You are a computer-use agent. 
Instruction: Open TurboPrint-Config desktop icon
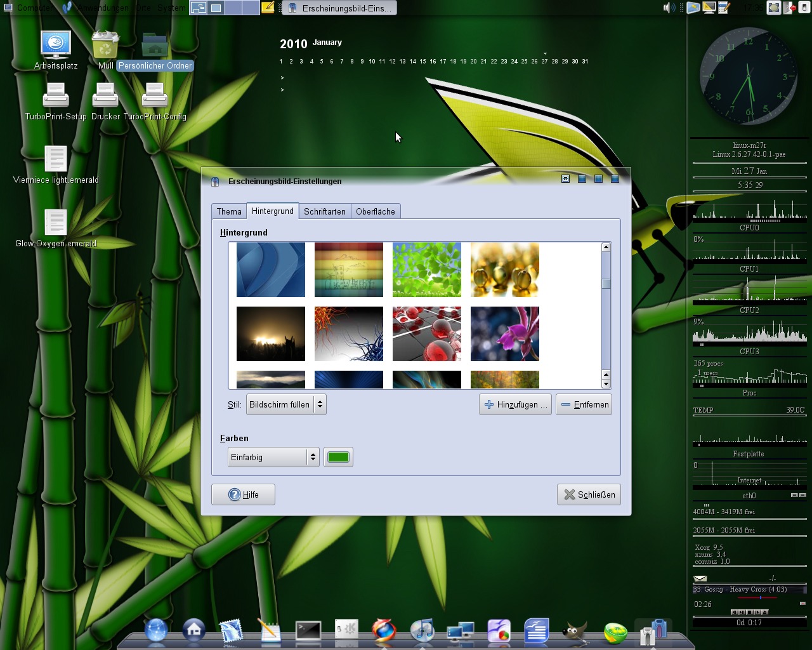(155, 102)
